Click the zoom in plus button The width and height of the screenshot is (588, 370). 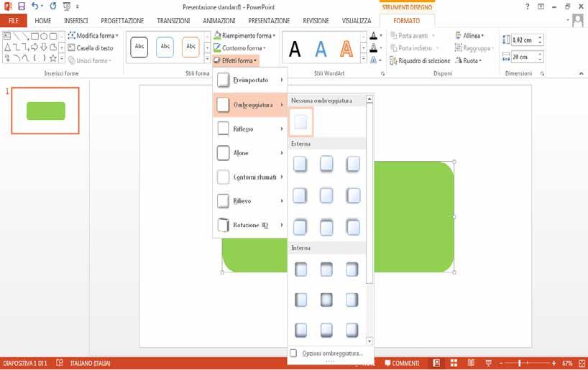click(x=554, y=363)
